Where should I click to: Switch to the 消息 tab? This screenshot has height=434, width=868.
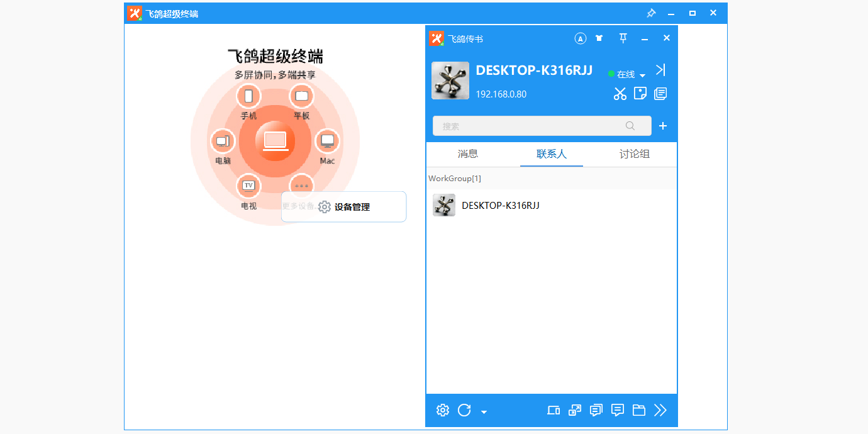[x=468, y=154]
